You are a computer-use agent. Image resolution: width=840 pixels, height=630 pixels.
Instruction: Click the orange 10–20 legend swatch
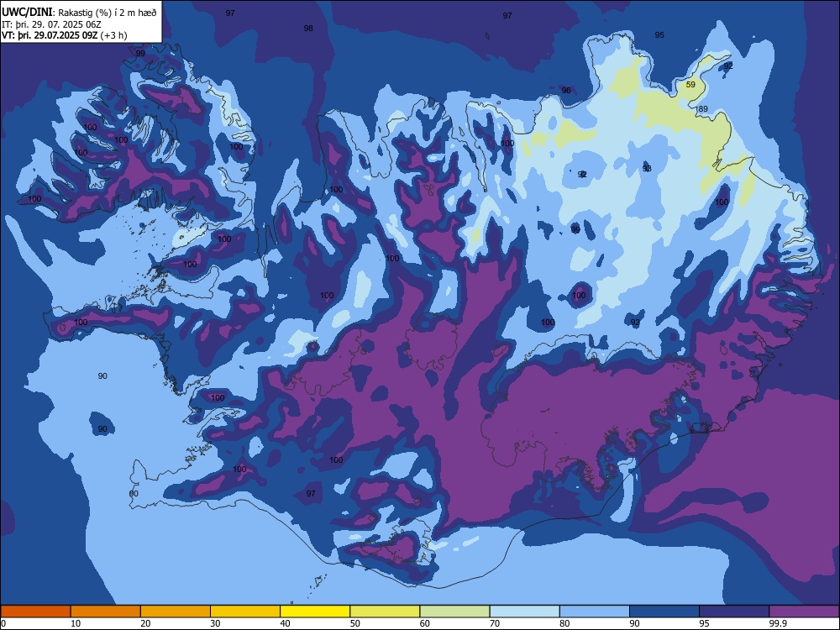point(106,612)
